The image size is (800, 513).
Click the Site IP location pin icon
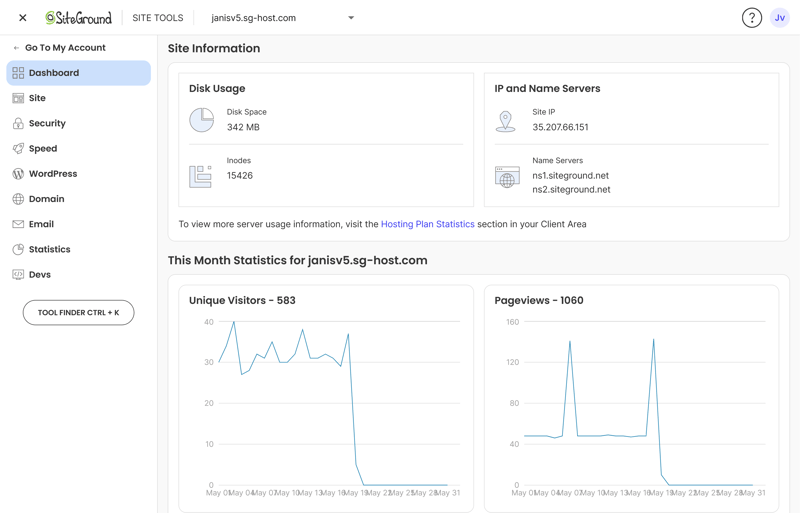(x=505, y=121)
